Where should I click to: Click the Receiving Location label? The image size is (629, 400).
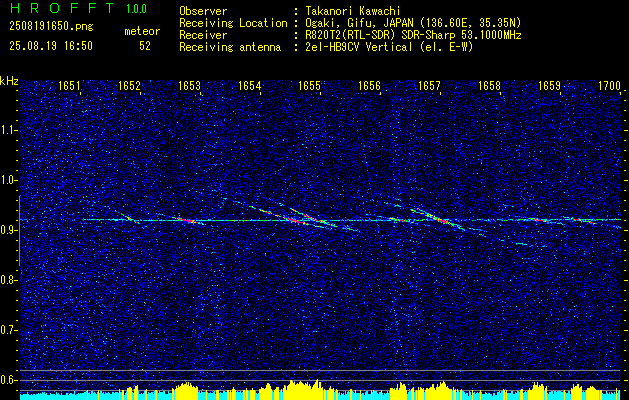(x=233, y=23)
